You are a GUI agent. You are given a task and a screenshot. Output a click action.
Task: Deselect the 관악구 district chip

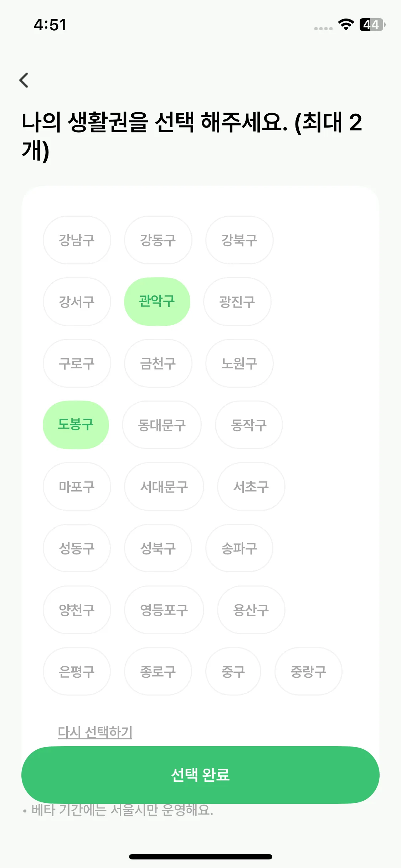(157, 301)
